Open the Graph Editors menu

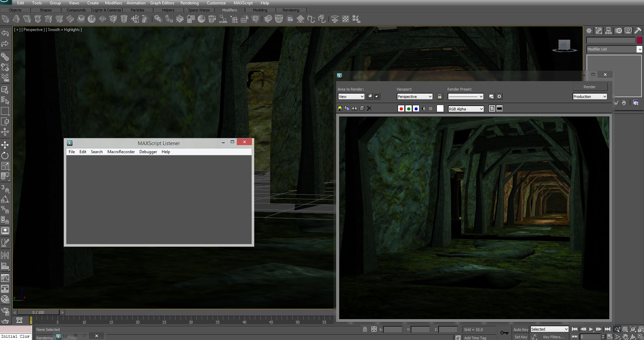pyautogui.click(x=162, y=3)
